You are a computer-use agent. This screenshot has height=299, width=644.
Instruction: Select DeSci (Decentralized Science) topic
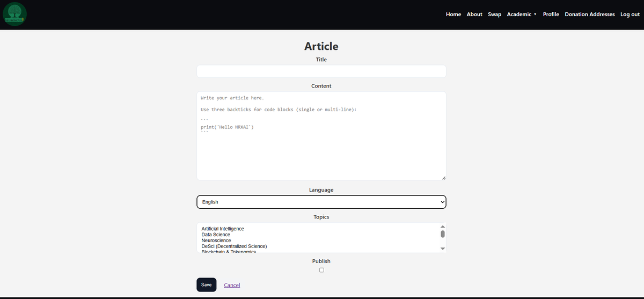tap(234, 246)
